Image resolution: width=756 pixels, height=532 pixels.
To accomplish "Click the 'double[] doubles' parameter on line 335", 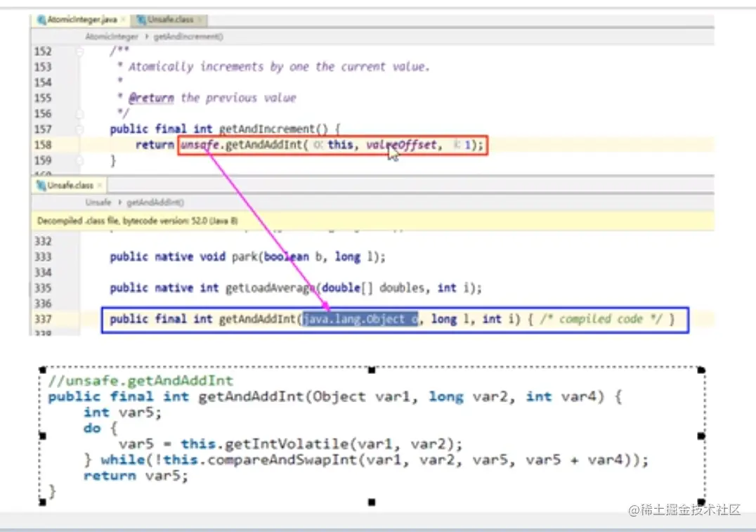I will tap(373, 288).
